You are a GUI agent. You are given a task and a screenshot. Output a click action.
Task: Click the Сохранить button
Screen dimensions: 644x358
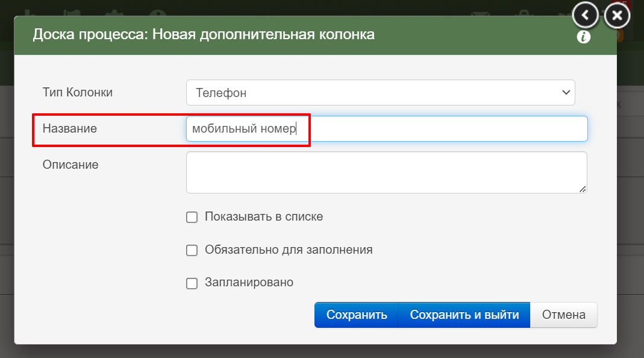[x=357, y=315]
